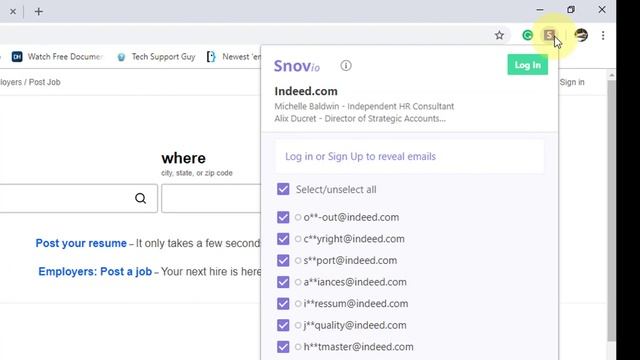This screenshot has width=640, height=360.
Task: Click the Indeed.com heading
Action: (x=306, y=91)
